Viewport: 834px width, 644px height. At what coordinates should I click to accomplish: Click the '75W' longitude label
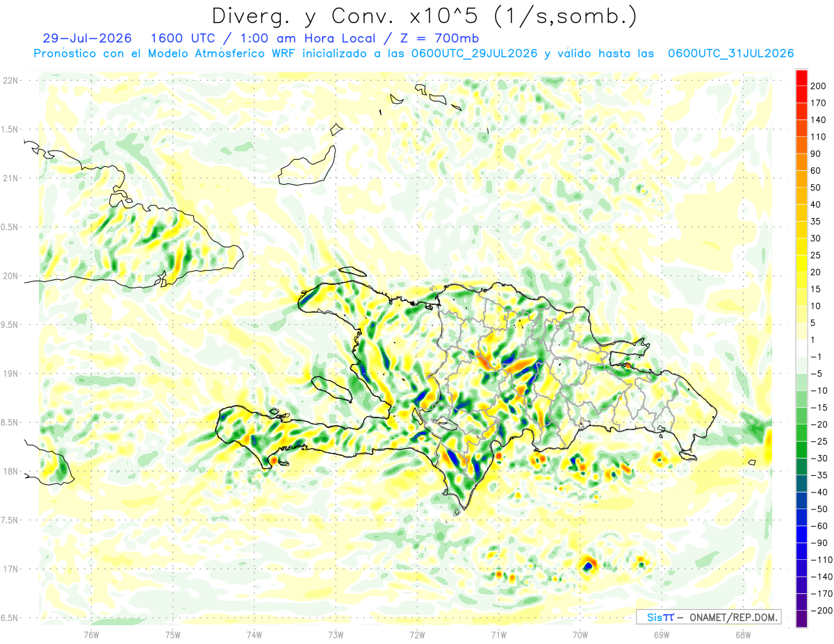click(x=173, y=634)
